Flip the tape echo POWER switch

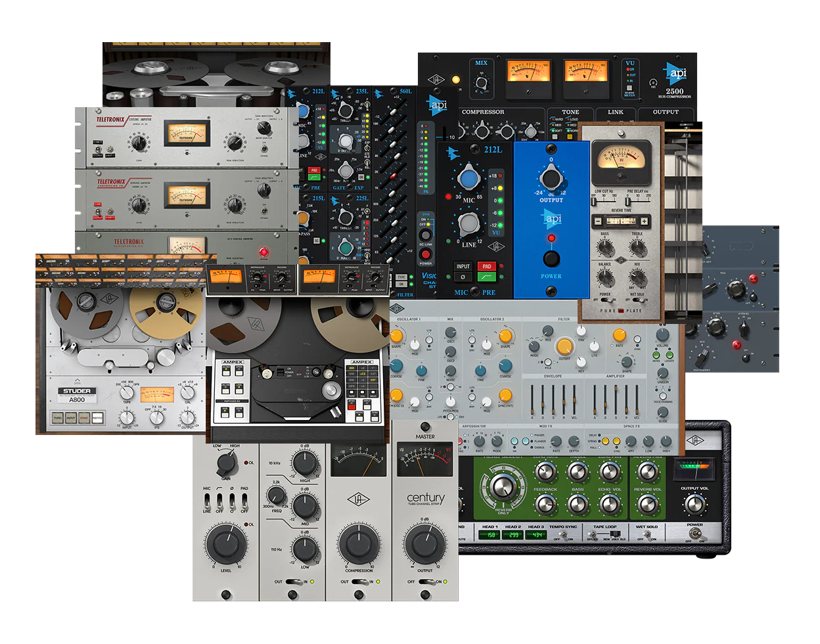[694, 534]
